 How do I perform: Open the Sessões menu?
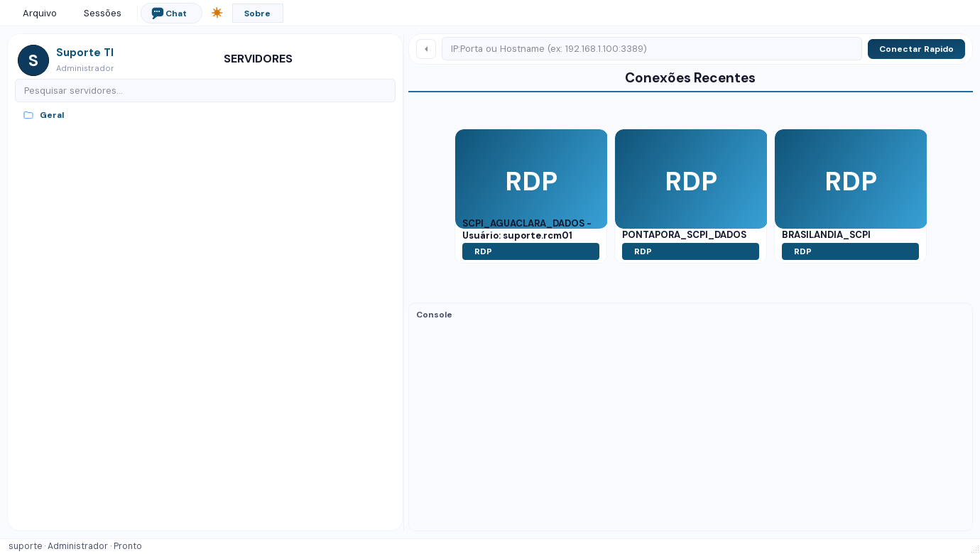102,13
